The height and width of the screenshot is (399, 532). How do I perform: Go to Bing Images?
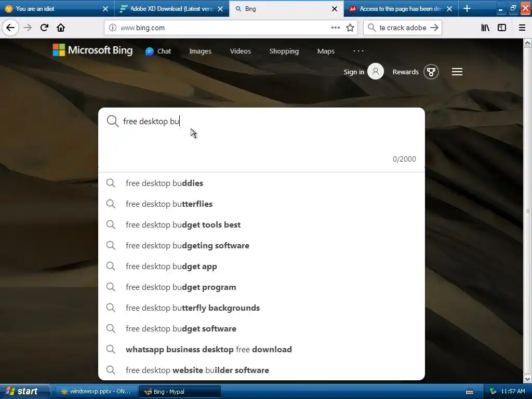200,51
